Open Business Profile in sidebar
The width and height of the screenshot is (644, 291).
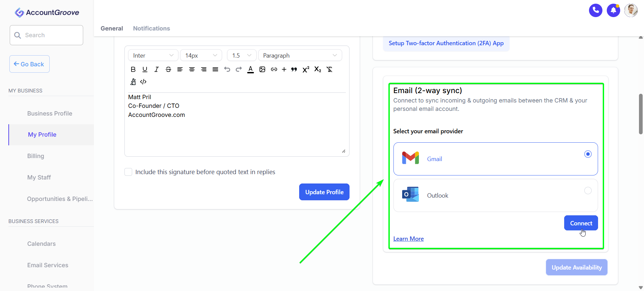click(x=50, y=114)
